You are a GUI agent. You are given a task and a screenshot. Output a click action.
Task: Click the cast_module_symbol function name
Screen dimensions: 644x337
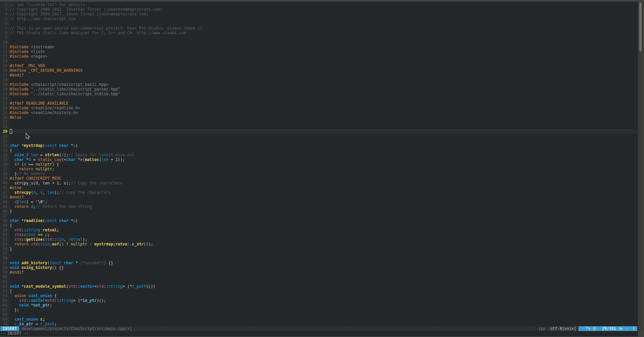point(45,286)
